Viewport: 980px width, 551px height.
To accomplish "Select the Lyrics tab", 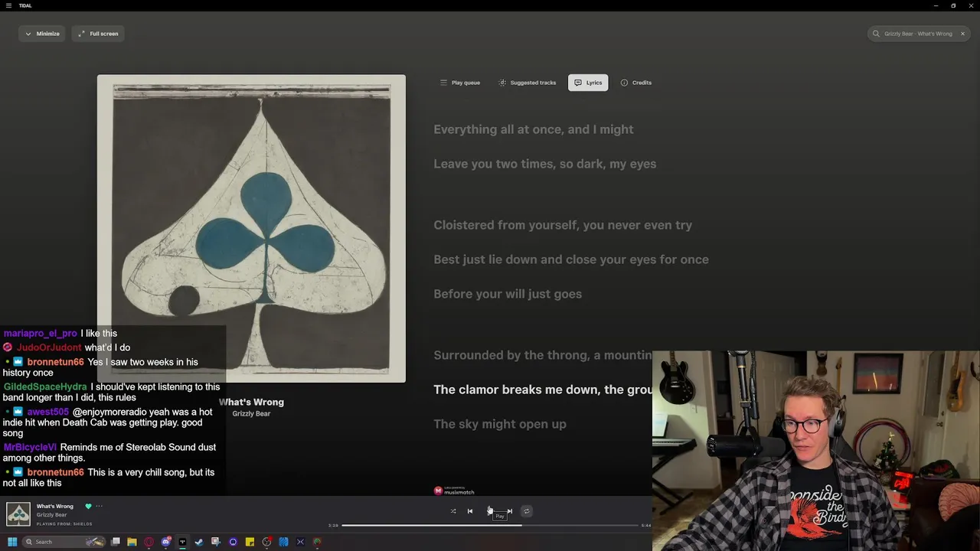I will click(x=588, y=83).
